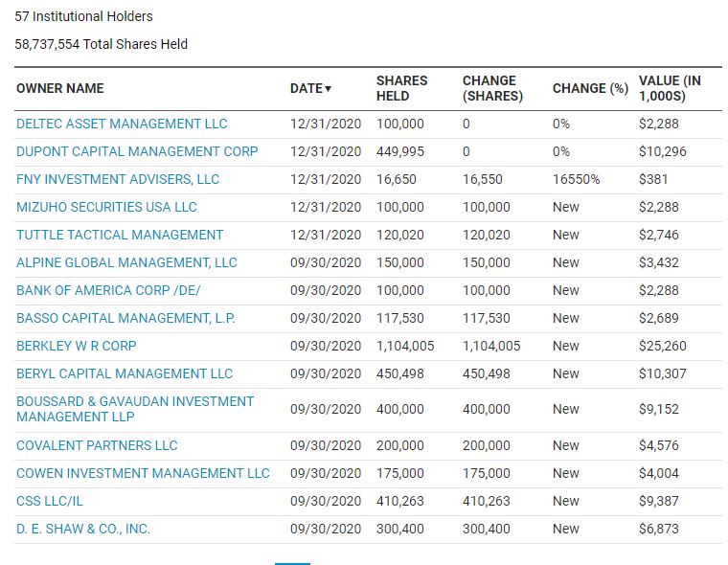Click the 16550% change value for FNY
The image size is (728, 565).
(577, 180)
